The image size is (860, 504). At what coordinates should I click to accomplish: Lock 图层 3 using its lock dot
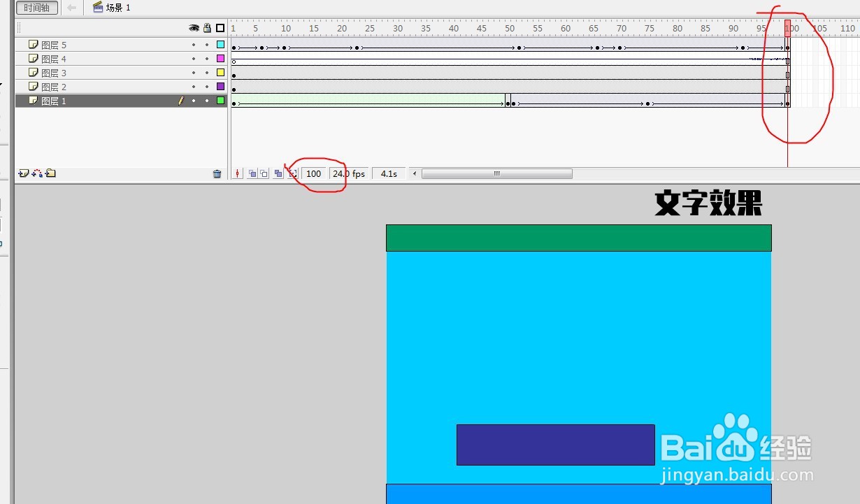[207, 73]
